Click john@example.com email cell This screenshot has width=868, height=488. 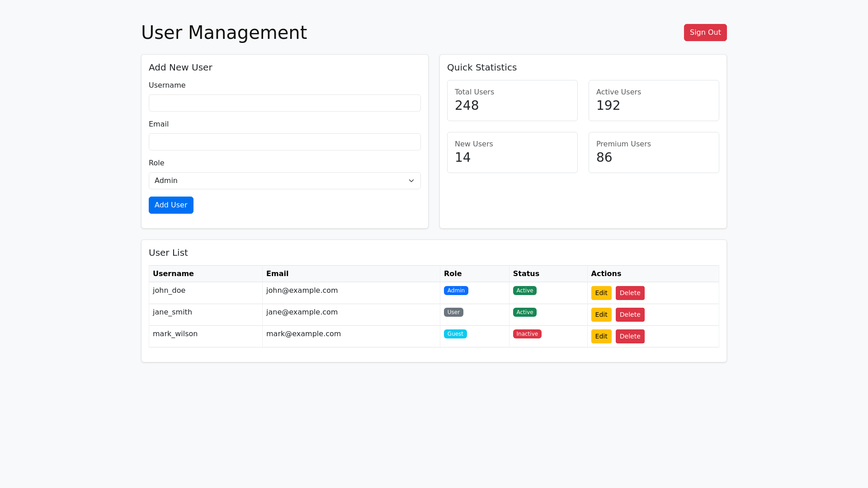(x=351, y=293)
